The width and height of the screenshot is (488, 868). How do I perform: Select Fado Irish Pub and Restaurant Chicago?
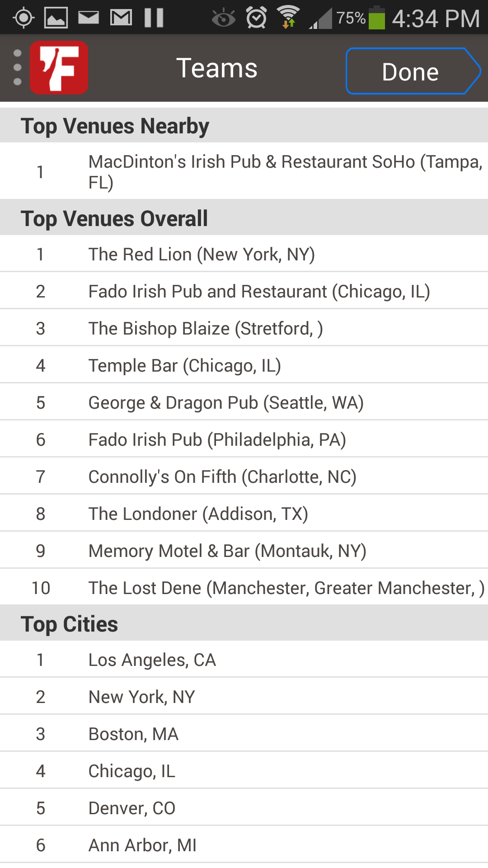tap(259, 292)
